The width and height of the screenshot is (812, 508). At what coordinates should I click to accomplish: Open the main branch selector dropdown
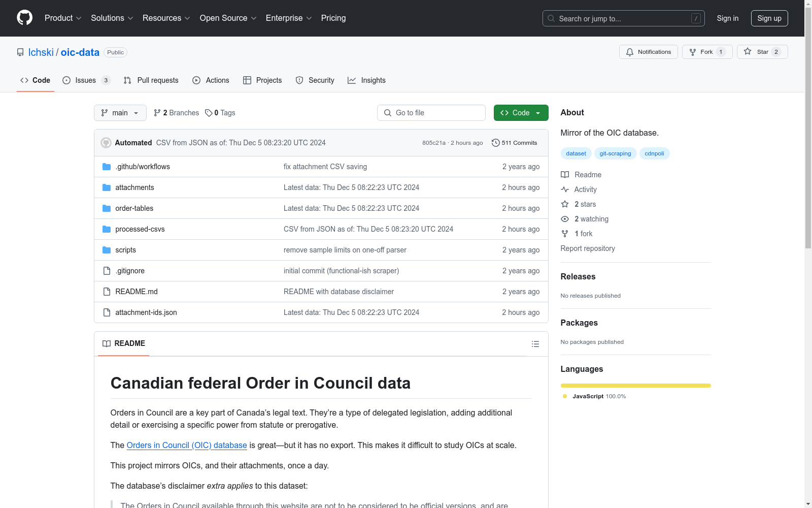(x=120, y=113)
